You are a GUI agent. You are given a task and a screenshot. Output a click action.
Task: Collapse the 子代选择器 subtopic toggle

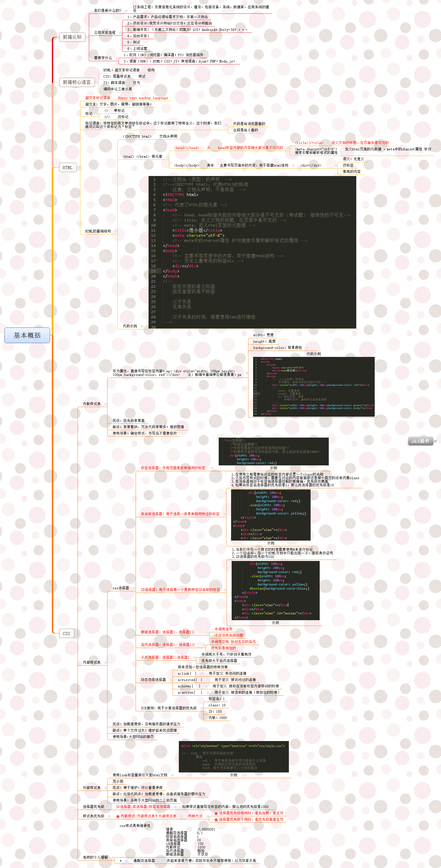click(194, 657)
